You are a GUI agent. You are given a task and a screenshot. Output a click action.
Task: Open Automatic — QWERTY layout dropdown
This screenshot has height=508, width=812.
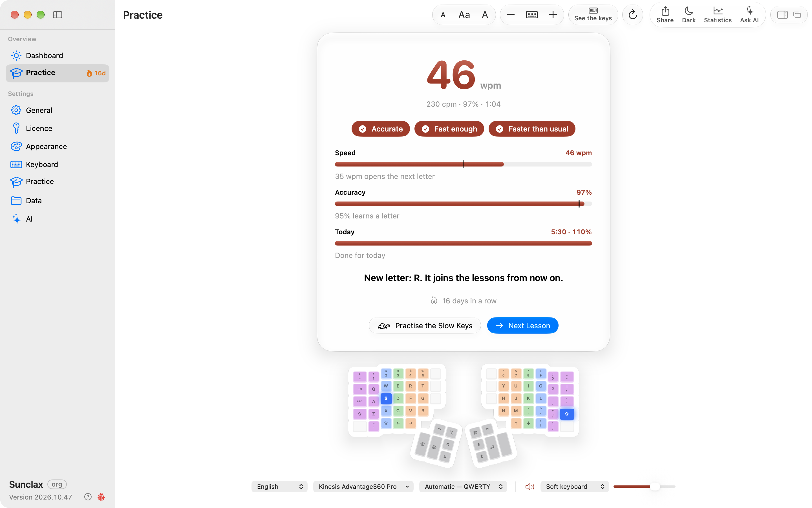[463, 487]
